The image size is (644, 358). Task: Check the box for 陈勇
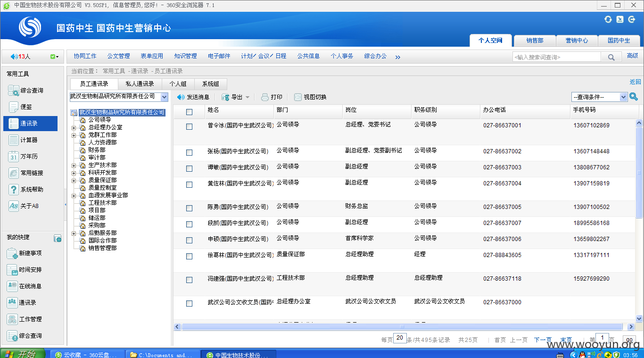(x=189, y=208)
